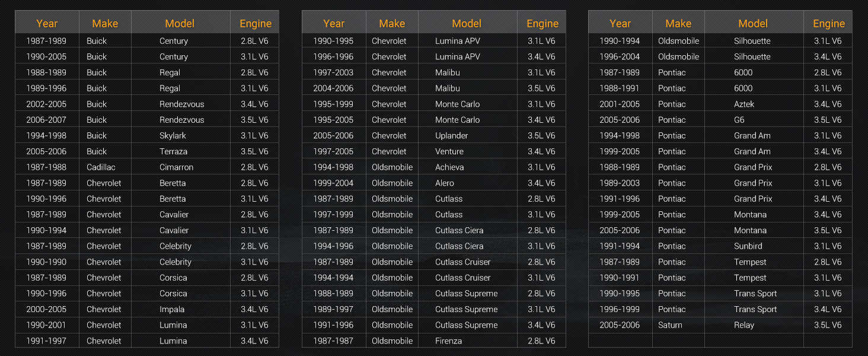868x356 pixels.
Task: Click the 1995-2005 year cell
Action: pyautogui.click(x=334, y=120)
